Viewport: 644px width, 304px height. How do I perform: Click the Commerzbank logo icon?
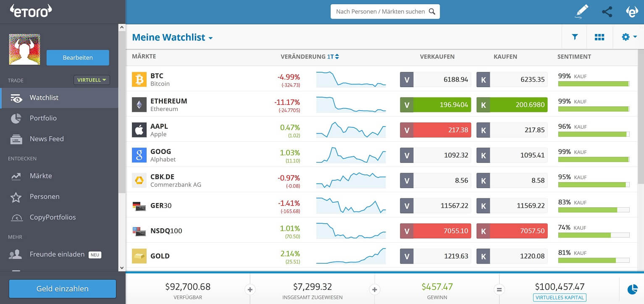139,180
